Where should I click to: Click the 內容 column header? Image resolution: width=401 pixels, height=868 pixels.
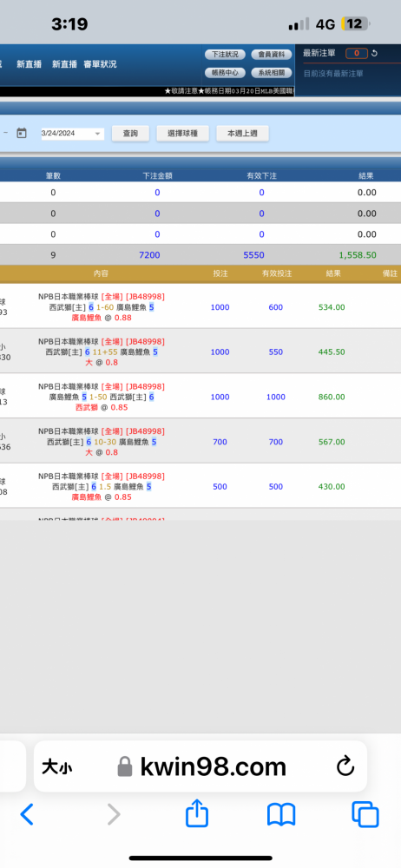(102, 273)
